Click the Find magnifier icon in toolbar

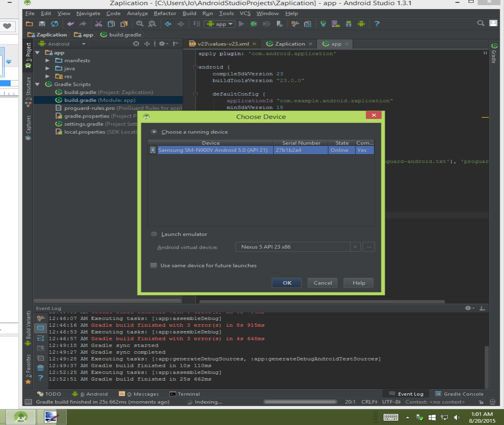(140, 24)
